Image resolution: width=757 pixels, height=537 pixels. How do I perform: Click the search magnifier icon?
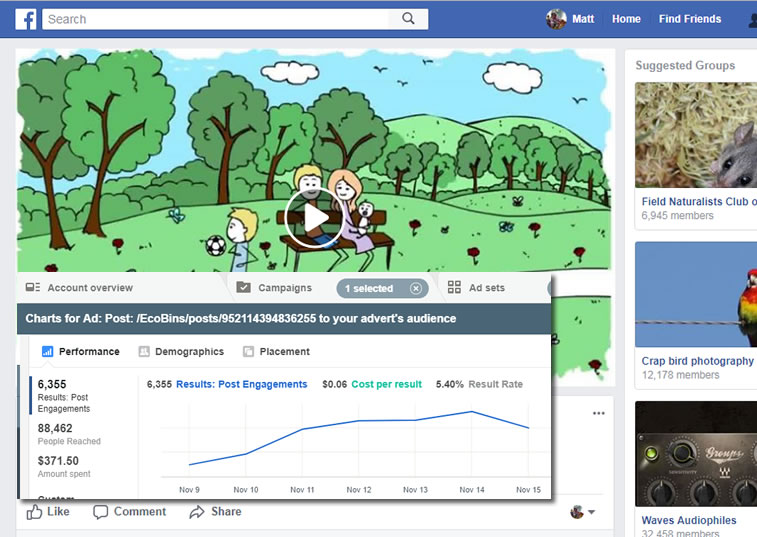408,19
